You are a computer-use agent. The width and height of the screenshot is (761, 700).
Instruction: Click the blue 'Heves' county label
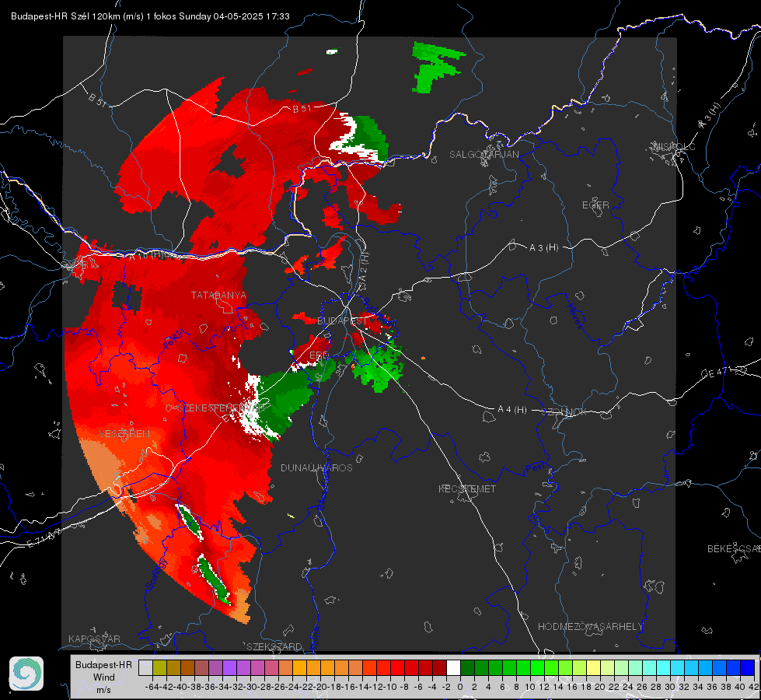pos(576,317)
